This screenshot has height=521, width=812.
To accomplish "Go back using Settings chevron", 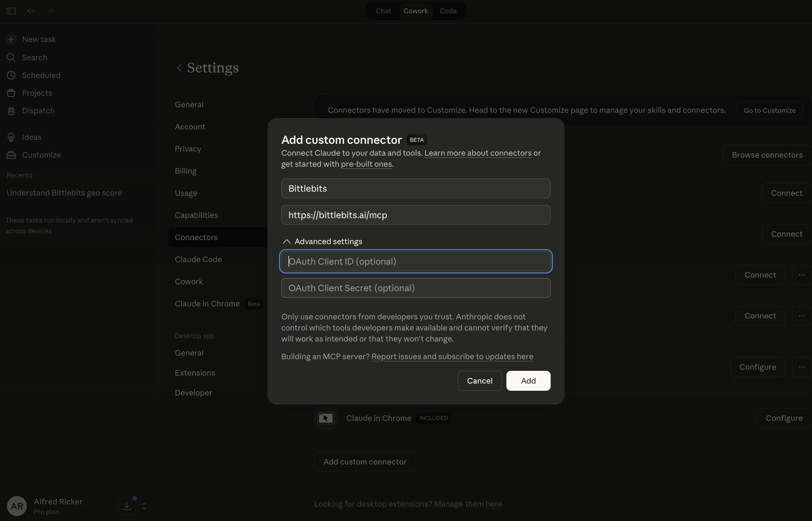I will click(179, 68).
